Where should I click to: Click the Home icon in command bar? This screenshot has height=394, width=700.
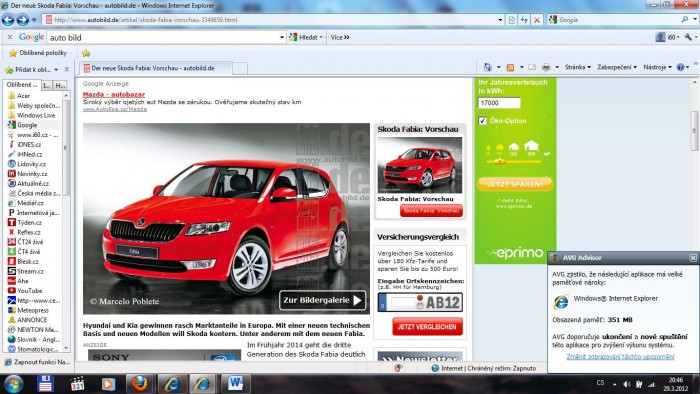pos(488,67)
